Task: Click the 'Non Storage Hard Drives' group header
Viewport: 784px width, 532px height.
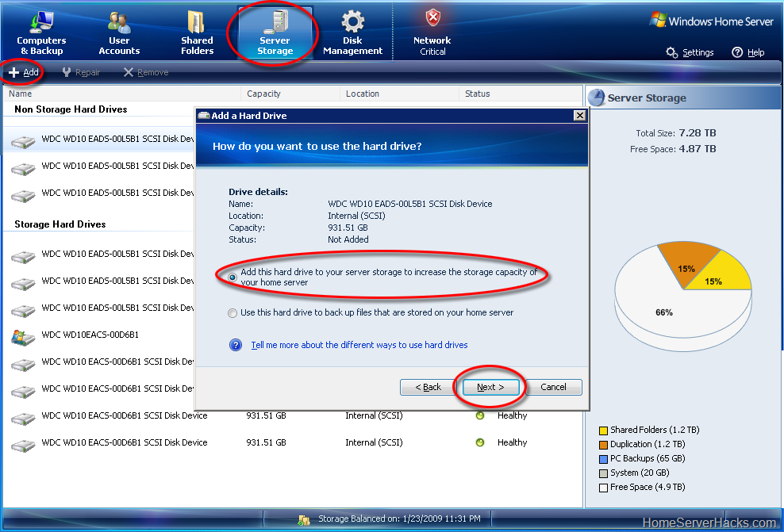Action: point(71,109)
